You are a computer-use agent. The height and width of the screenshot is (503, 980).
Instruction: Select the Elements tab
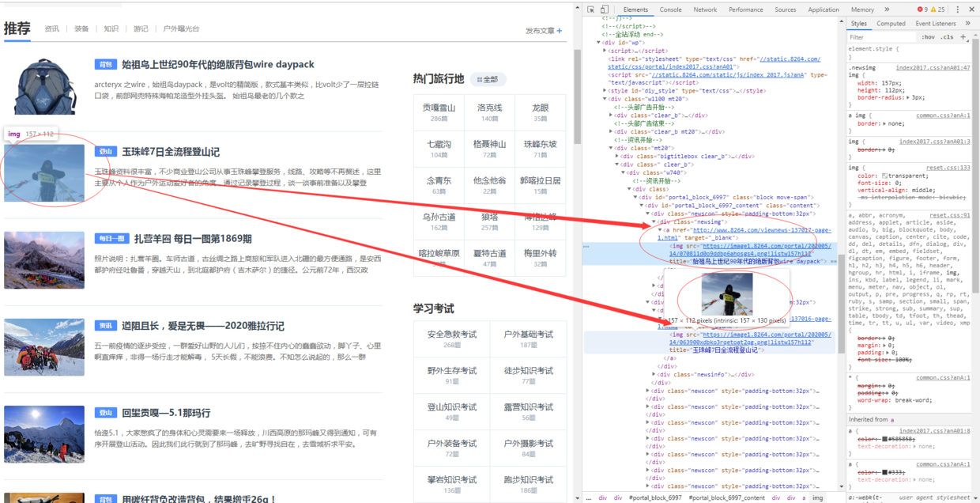click(635, 9)
